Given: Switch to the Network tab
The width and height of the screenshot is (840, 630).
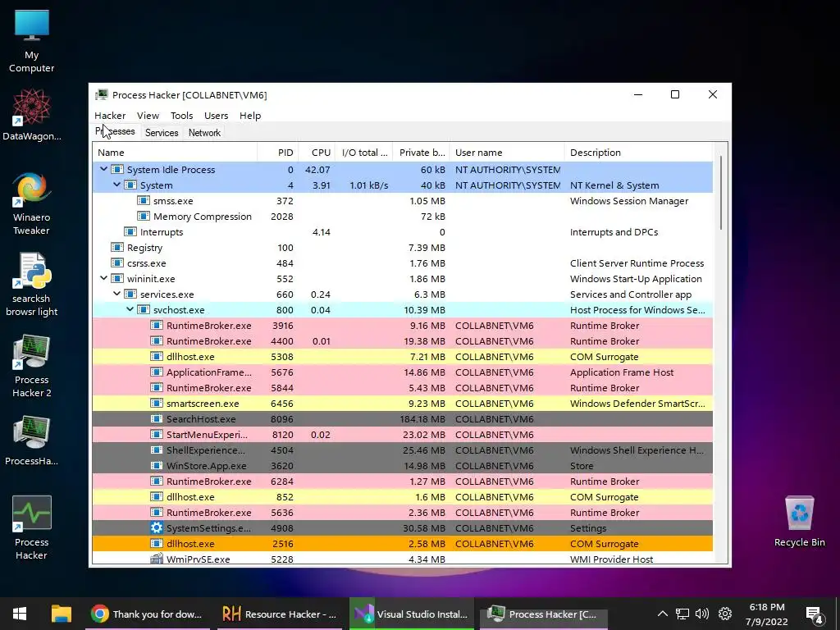Looking at the screenshot, I should (204, 133).
